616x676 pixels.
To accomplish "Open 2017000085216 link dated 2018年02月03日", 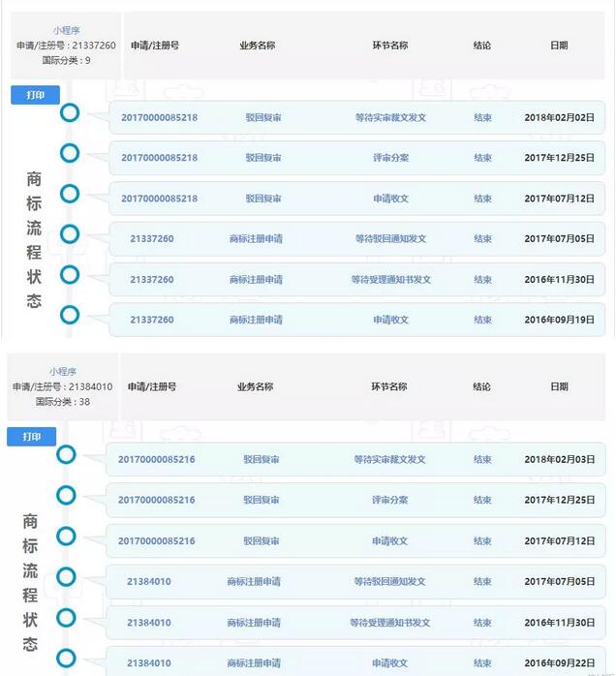I will click(x=157, y=460).
